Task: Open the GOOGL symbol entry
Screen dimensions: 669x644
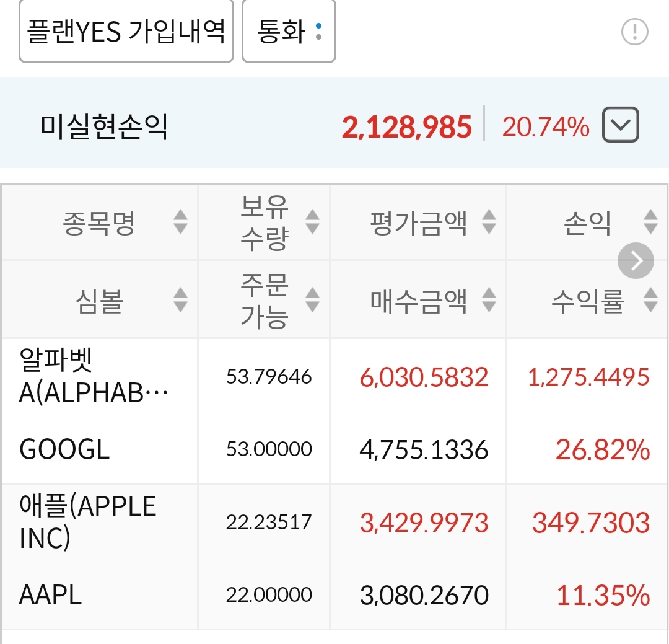Action: 65,449
